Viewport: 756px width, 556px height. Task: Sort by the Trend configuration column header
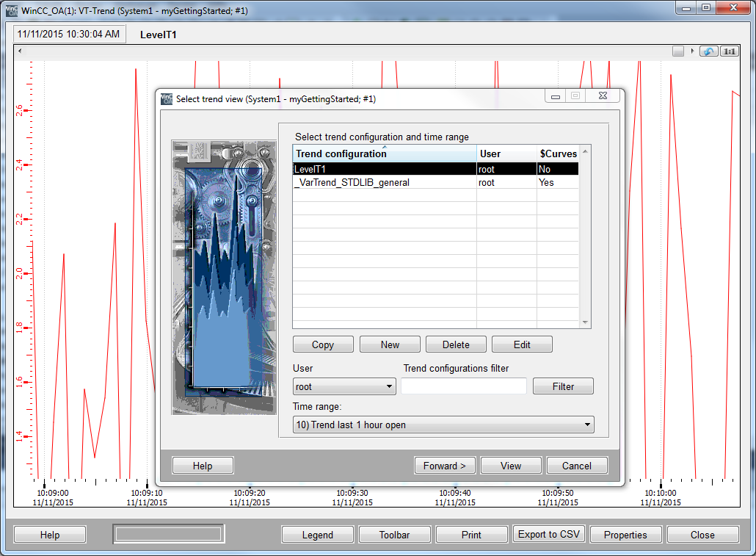point(385,154)
